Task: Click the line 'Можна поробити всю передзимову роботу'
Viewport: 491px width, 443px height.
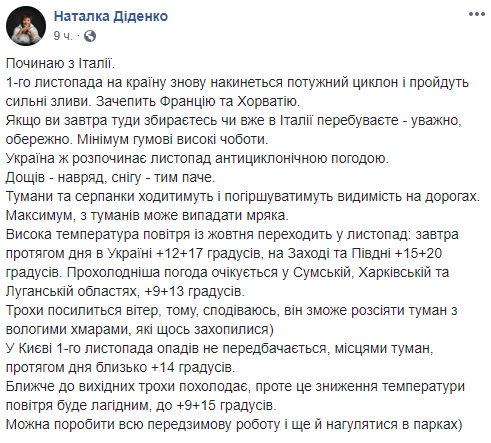Action: (234, 424)
